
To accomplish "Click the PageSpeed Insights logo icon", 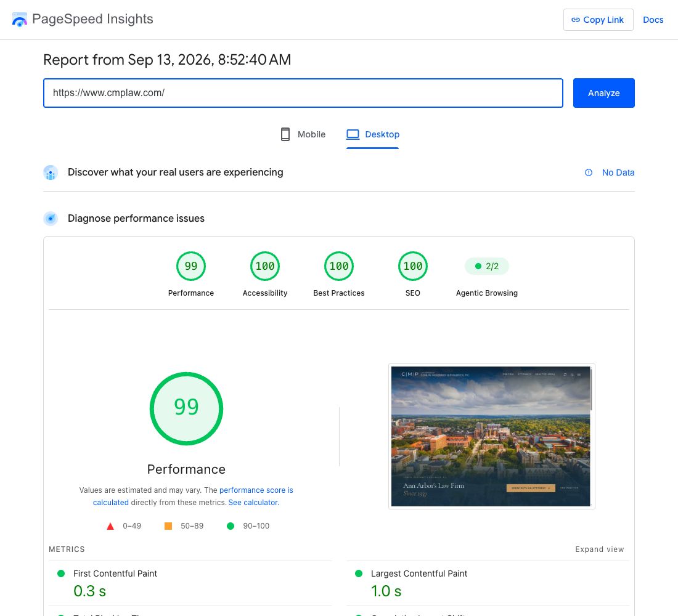I will 20,20.
